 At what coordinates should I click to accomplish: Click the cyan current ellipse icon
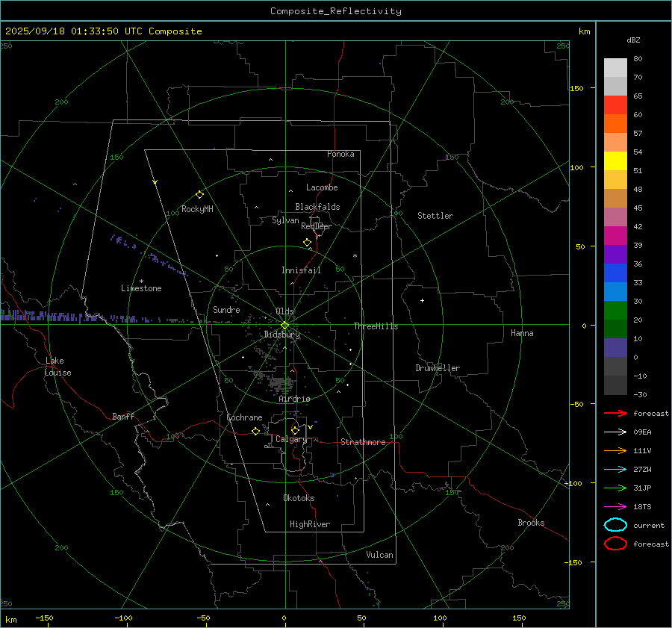tap(615, 525)
